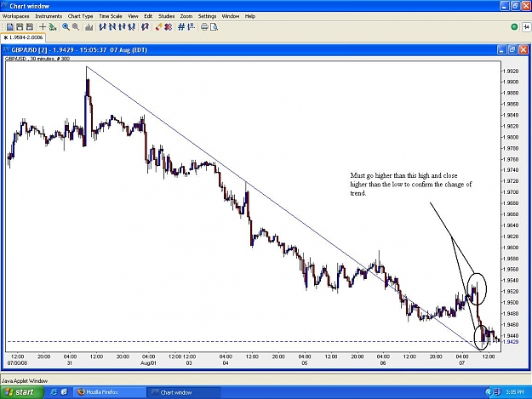Viewport: 532px width, 399px height.
Task: Switch to Mozilla Firefox taskbar button
Action: pos(109,392)
